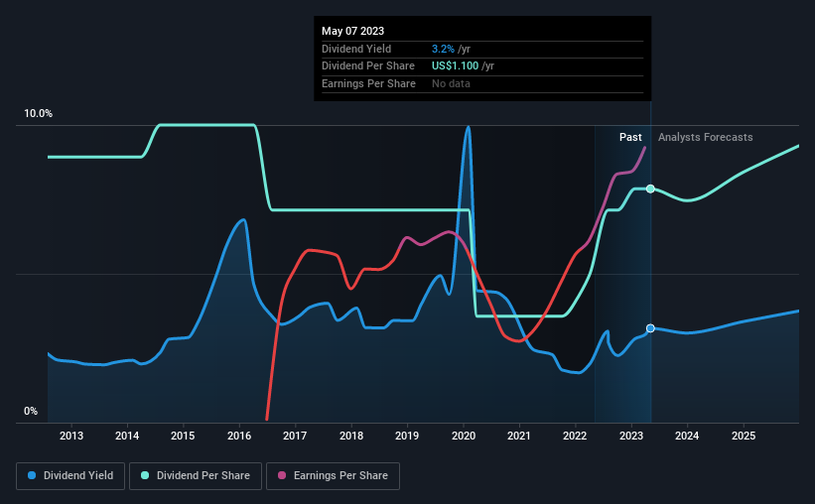Viewport: 815px width, 504px height.
Task: Click the 'Past' label on chart
Action: (630, 137)
